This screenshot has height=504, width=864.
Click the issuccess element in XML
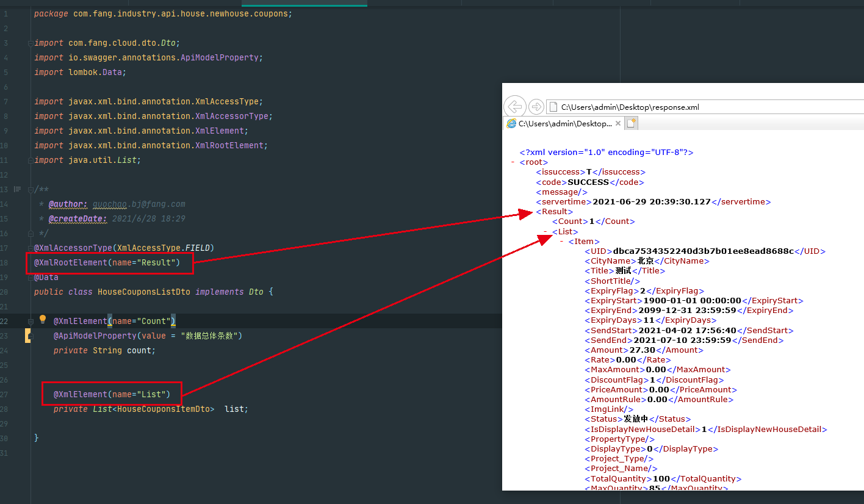click(x=591, y=172)
